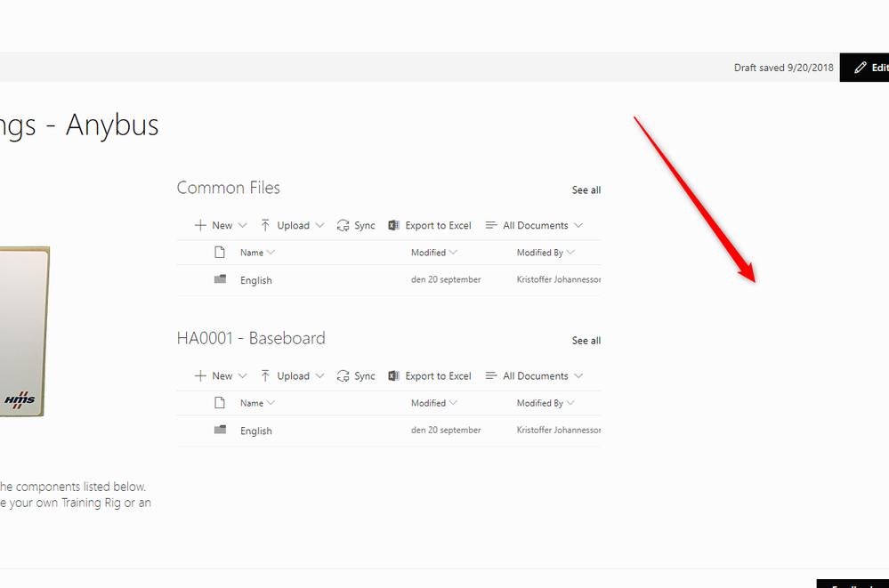Screen dimensions: 889x588
Task: Open Name column chevron in HA0001 Baseboard
Action: (x=271, y=403)
